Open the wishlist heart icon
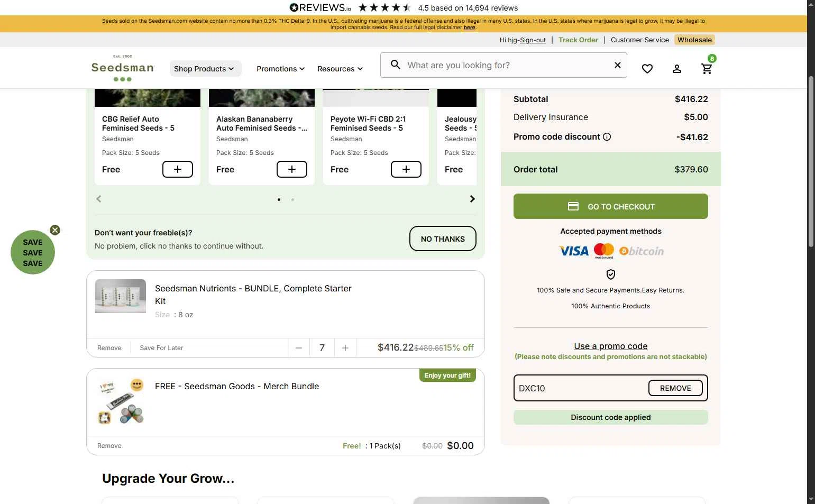 (647, 69)
